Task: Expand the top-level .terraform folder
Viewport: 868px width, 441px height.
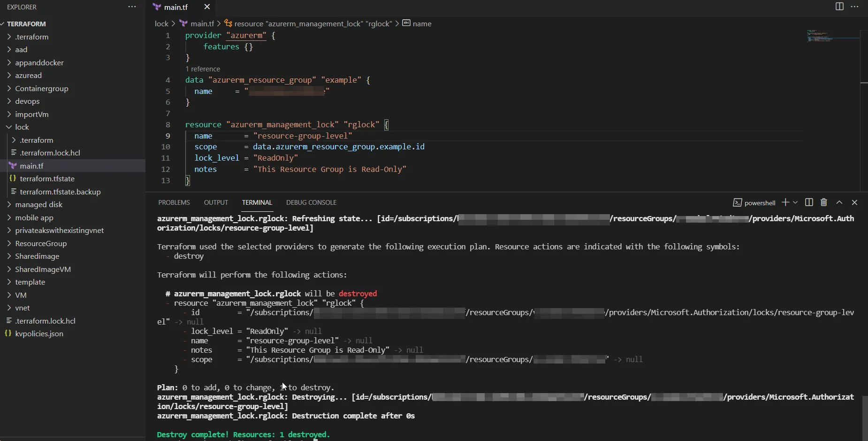Action: [31, 37]
